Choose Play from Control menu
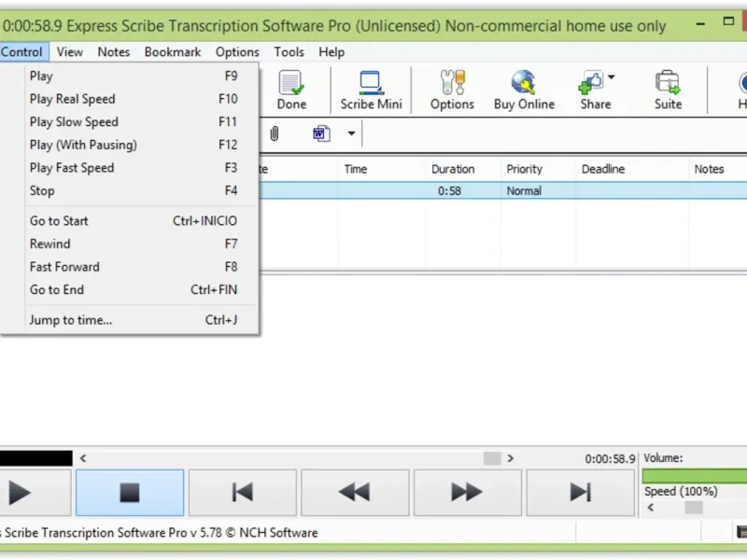The width and height of the screenshot is (747, 560). (x=133, y=77)
